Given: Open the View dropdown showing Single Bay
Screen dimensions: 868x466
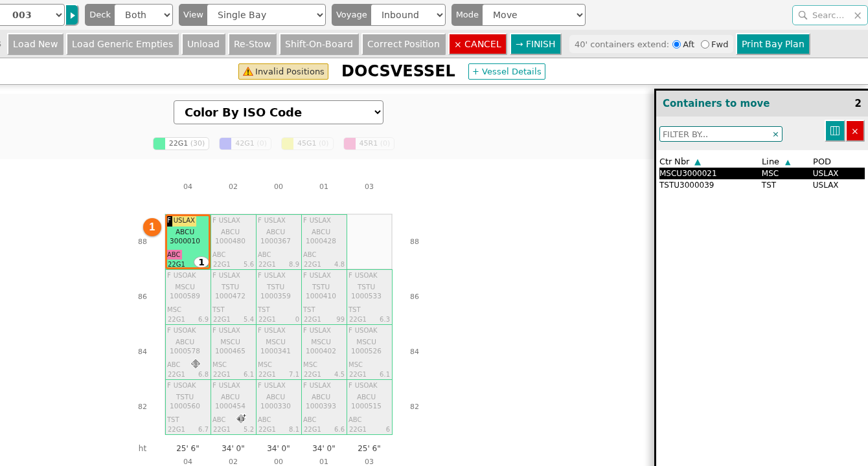Looking at the screenshot, I should click(266, 15).
